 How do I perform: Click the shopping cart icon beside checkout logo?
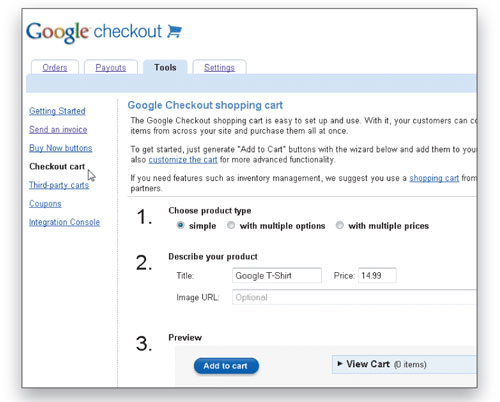tap(174, 31)
